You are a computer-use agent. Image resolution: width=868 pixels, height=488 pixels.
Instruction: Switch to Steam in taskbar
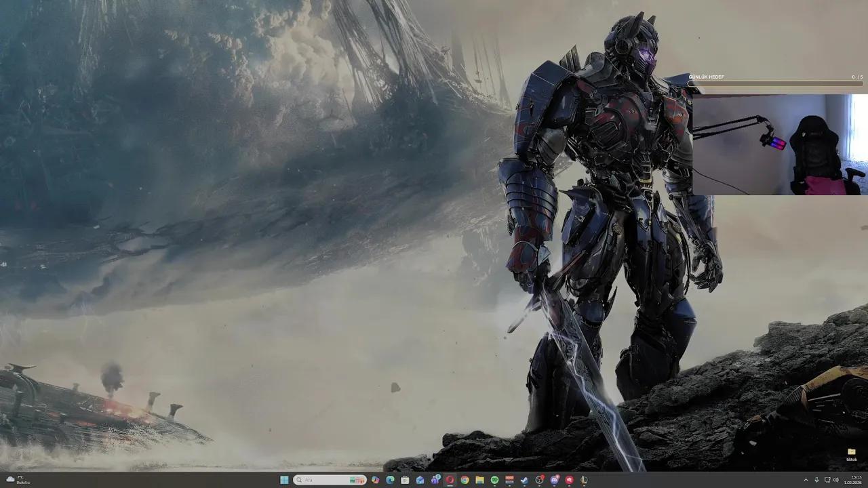point(524,480)
